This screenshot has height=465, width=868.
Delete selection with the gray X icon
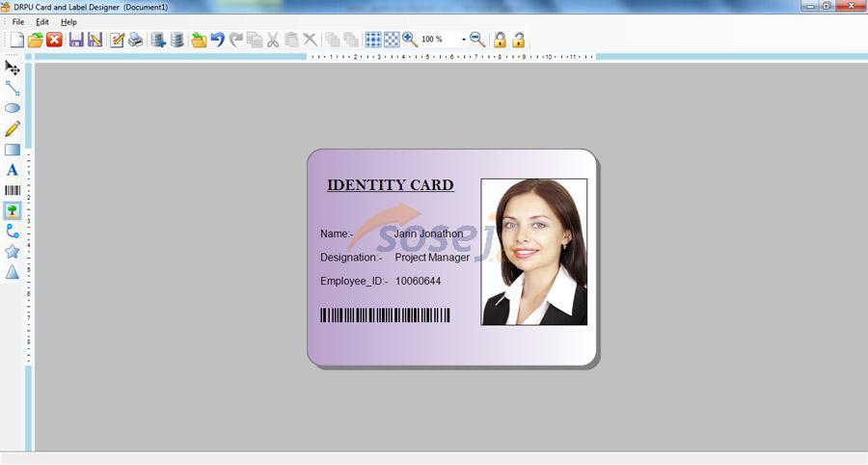(x=310, y=40)
